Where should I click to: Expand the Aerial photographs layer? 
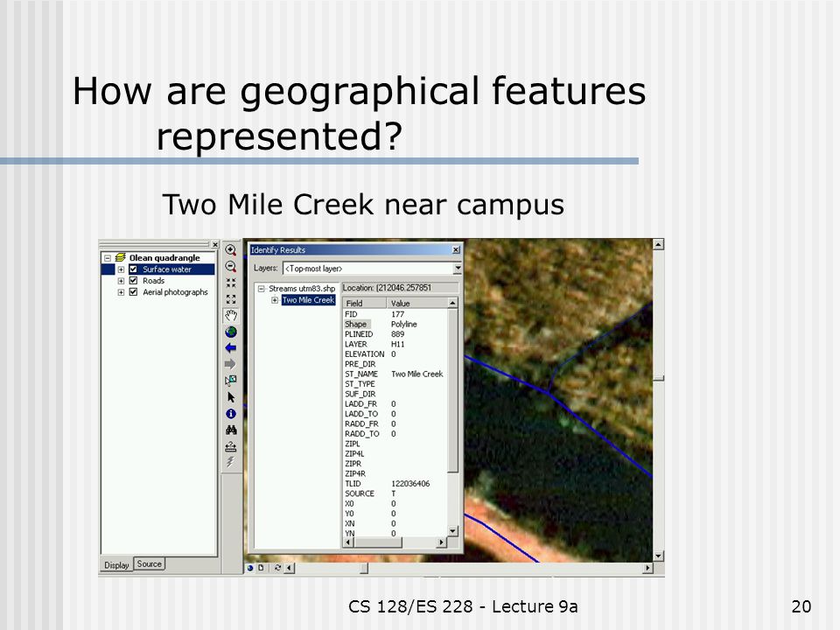point(121,292)
